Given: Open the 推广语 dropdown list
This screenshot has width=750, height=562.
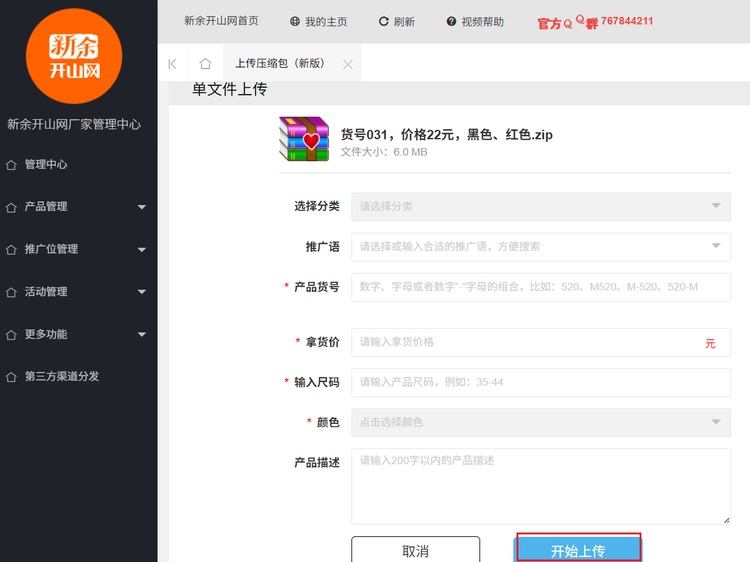Looking at the screenshot, I should [x=540, y=246].
